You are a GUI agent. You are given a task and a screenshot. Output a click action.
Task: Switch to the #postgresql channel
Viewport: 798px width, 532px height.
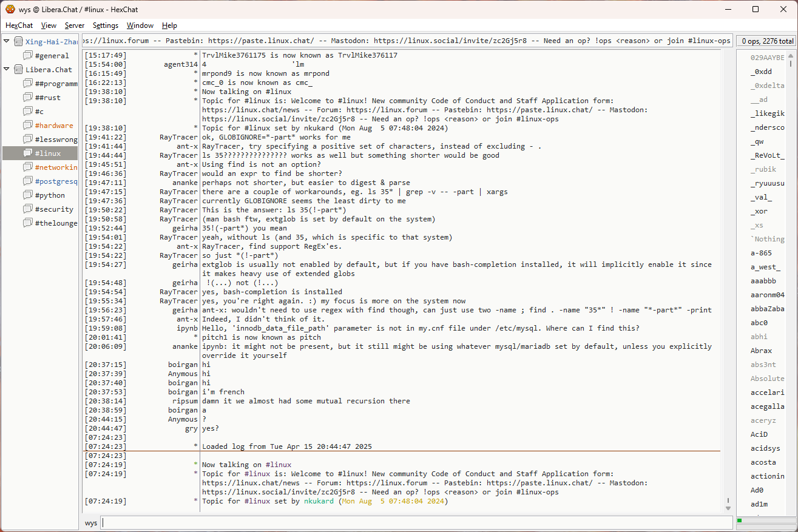click(x=56, y=181)
